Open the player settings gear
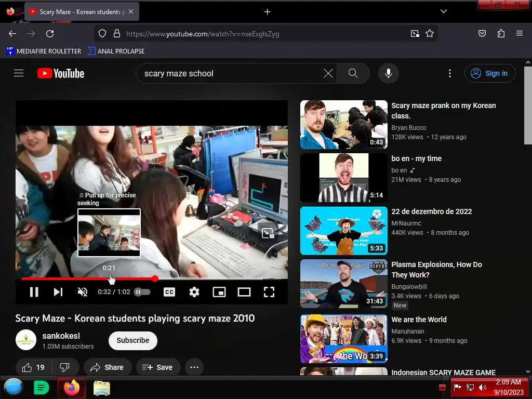This screenshot has height=399, width=532. (x=194, y=292)
